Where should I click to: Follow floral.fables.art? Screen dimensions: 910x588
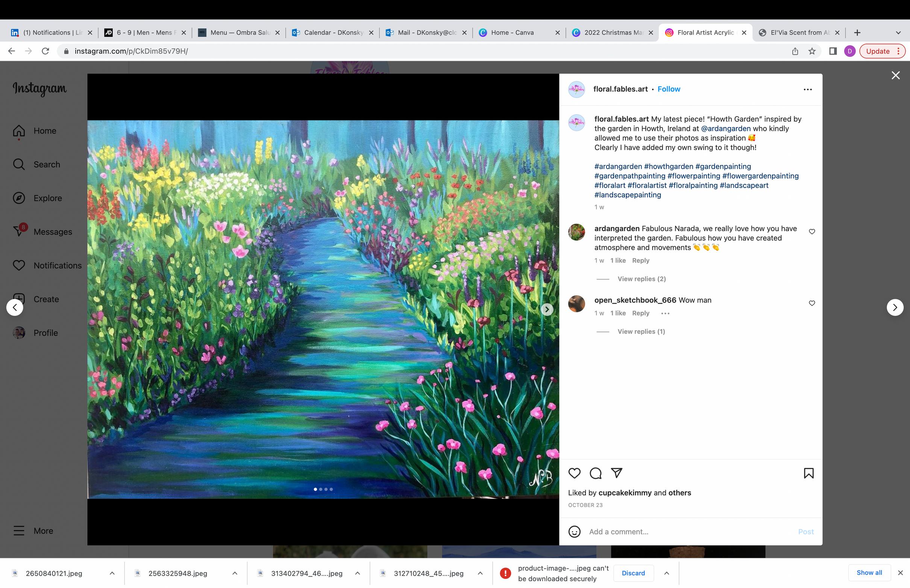pyautogui.click(x=668, y=89)
